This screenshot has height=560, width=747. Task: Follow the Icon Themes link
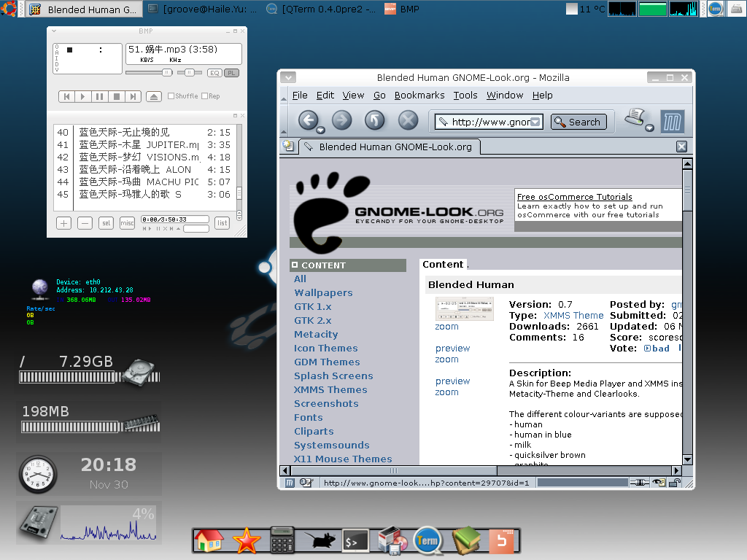click(x=325, y=348)
